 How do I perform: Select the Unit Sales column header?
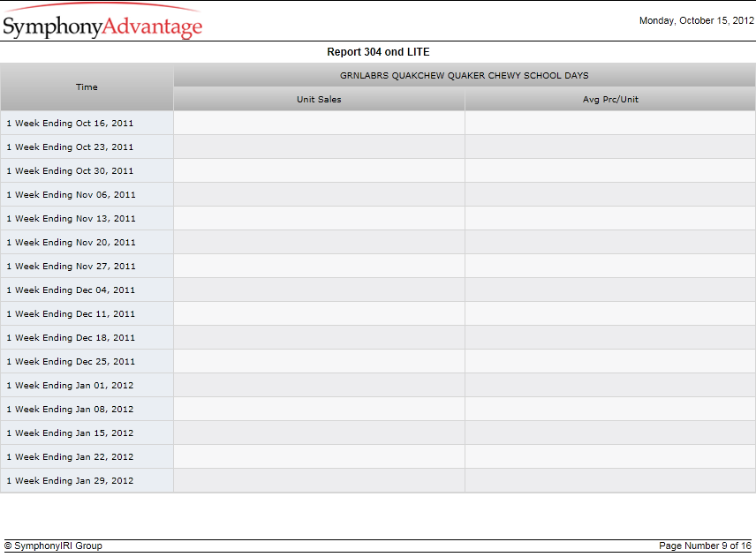coord(319,99)
